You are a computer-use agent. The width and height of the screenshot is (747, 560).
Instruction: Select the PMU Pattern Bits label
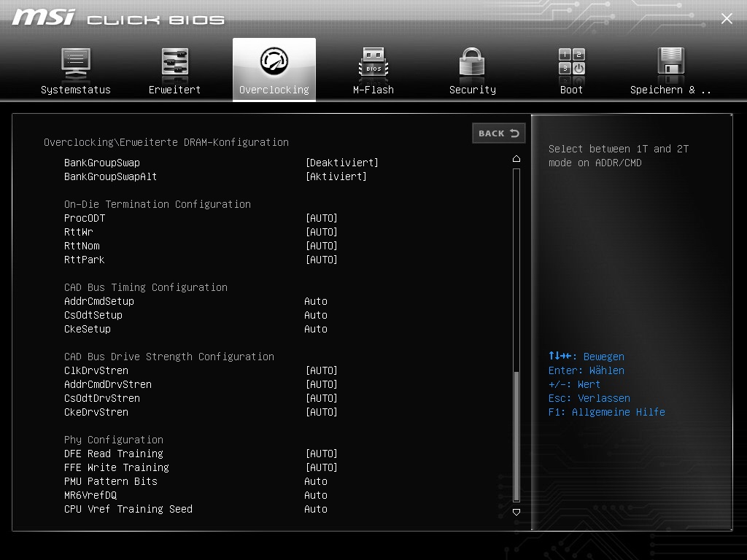click(111, 481)
